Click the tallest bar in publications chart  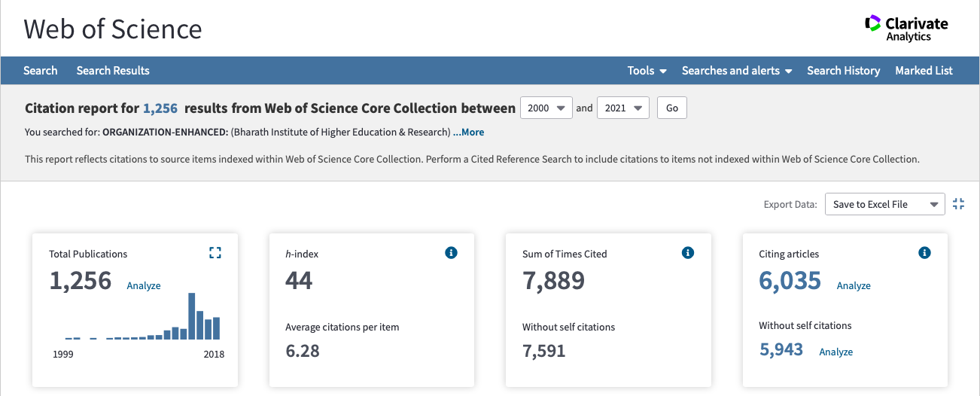point(192,316)
